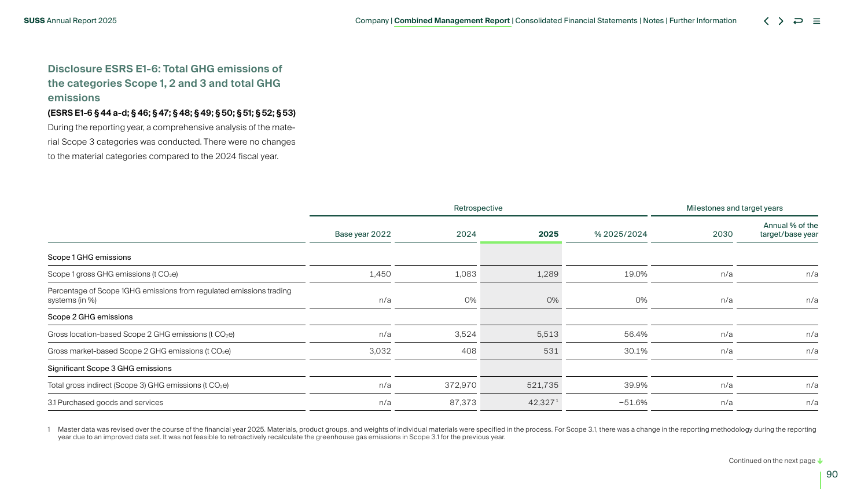Click the 1,289 value for 2025
The image size is (868, 489).
point(547,274)
